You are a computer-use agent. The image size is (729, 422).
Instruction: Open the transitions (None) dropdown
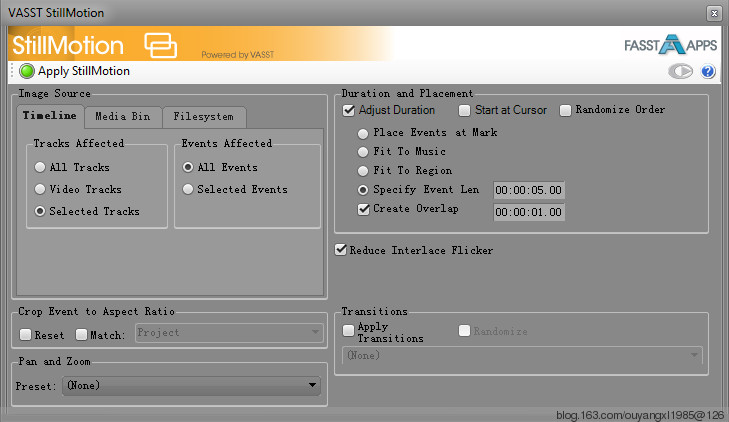click(522, 356)
